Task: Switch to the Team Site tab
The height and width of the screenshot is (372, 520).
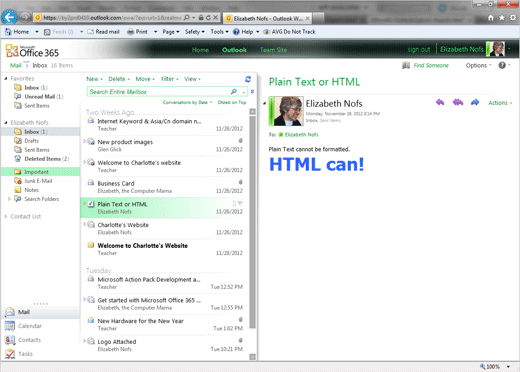Action: (x=273, y=50)
